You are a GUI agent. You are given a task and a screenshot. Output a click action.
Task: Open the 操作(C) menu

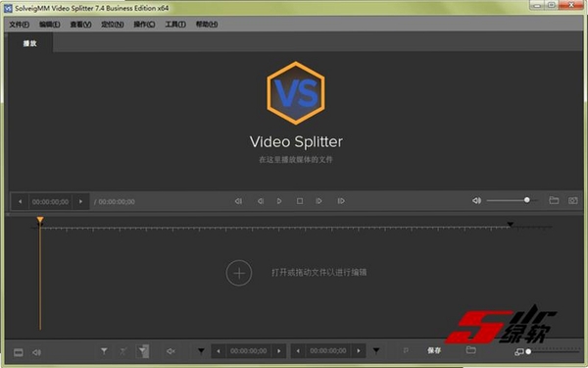[144, 25]
